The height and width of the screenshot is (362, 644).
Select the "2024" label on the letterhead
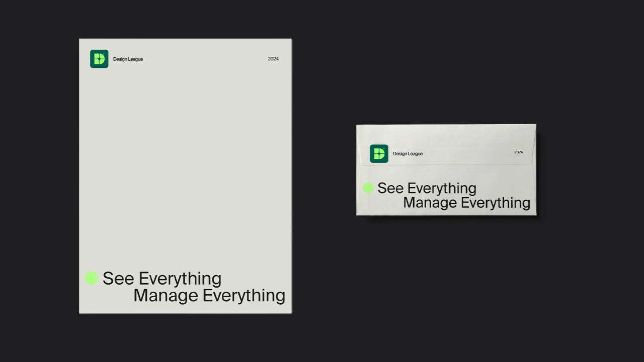pyautogui.click(x=273, y=59)
